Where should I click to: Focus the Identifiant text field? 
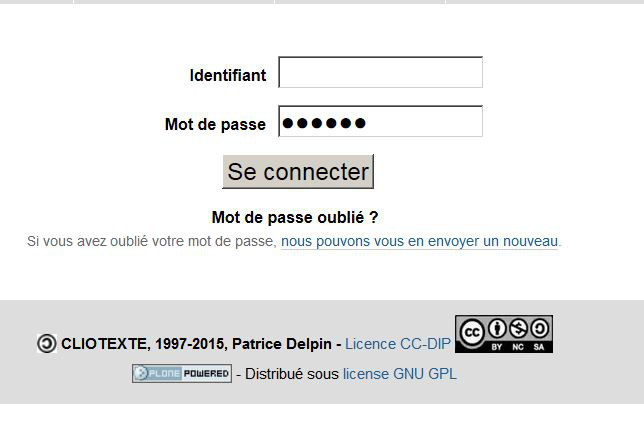click(380, 72)
